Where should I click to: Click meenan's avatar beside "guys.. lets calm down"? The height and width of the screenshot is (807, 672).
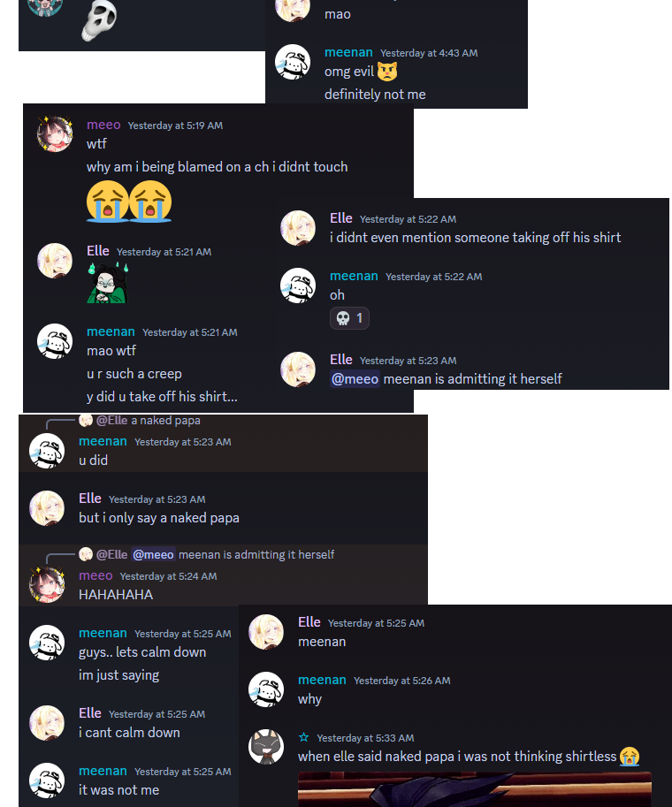[47, 643]
